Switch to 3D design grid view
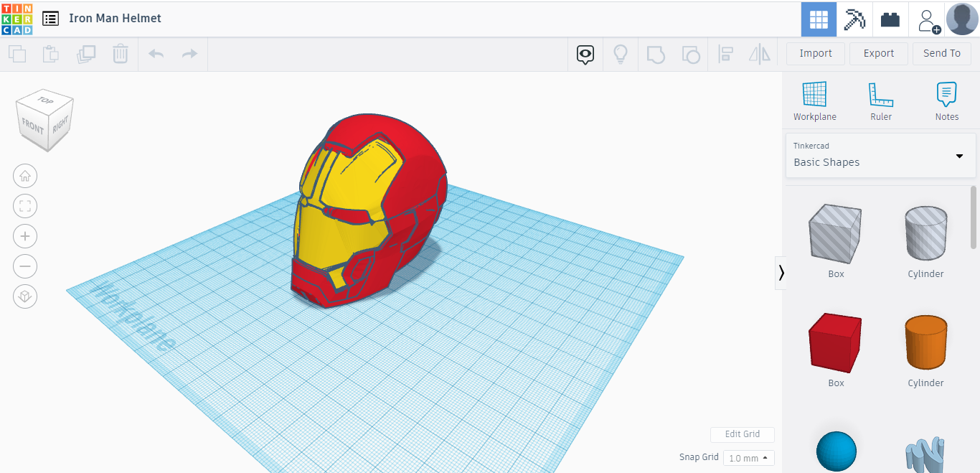 click(x=819, y=19)
